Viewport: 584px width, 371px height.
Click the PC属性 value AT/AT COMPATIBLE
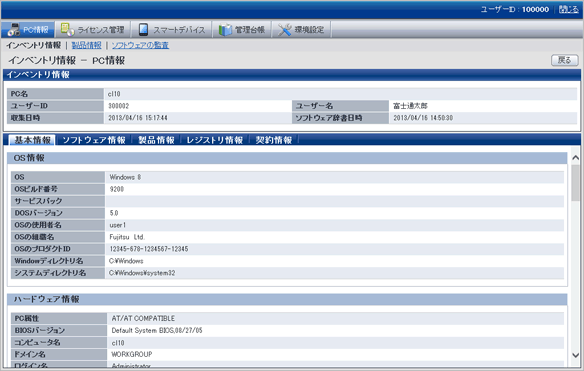coord(143,318)
